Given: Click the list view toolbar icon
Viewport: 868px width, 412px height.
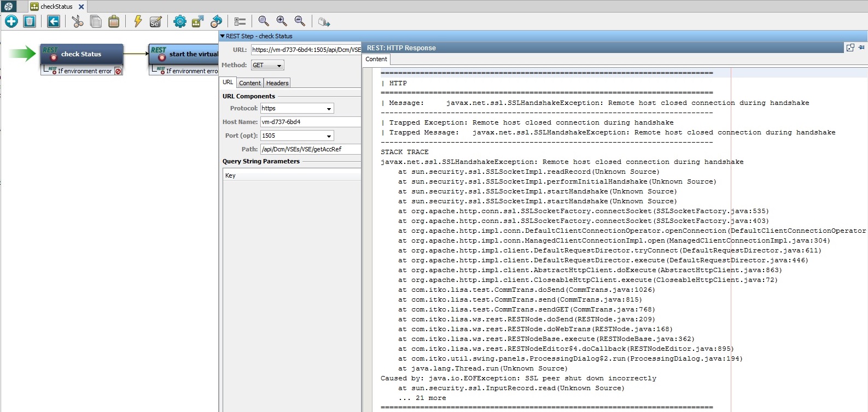Looking at the screenshot, I should point(240,21).
